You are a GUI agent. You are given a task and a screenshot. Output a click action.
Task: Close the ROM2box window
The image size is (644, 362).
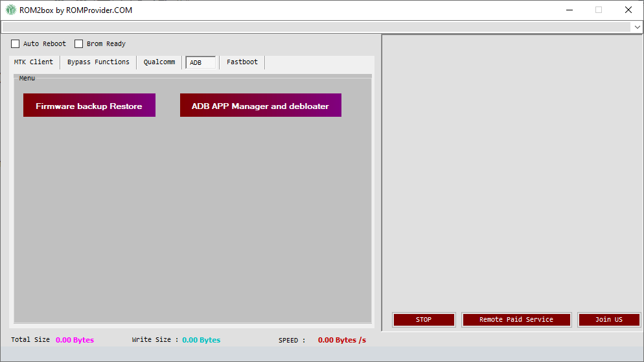[628, 10]
